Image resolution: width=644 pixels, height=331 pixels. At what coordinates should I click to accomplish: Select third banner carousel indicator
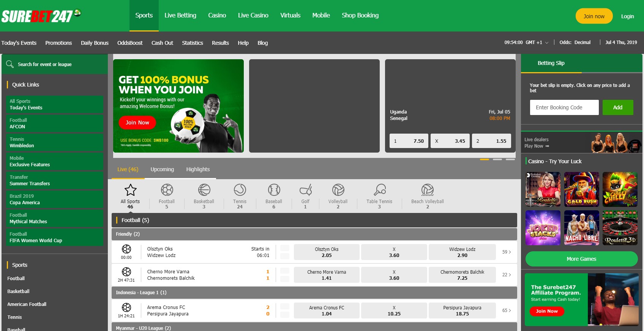pyautogui.click(x=510, y=159)
